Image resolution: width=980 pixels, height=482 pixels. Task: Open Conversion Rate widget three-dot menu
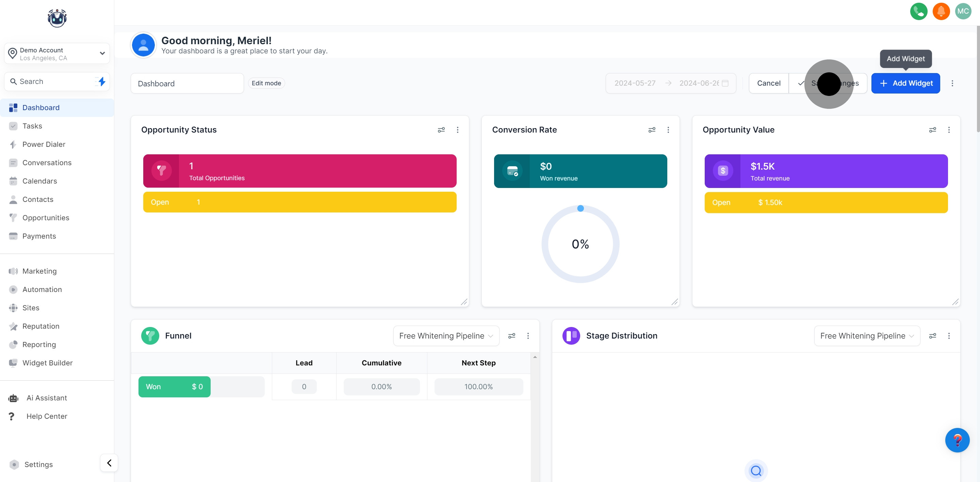coord(668,130)
